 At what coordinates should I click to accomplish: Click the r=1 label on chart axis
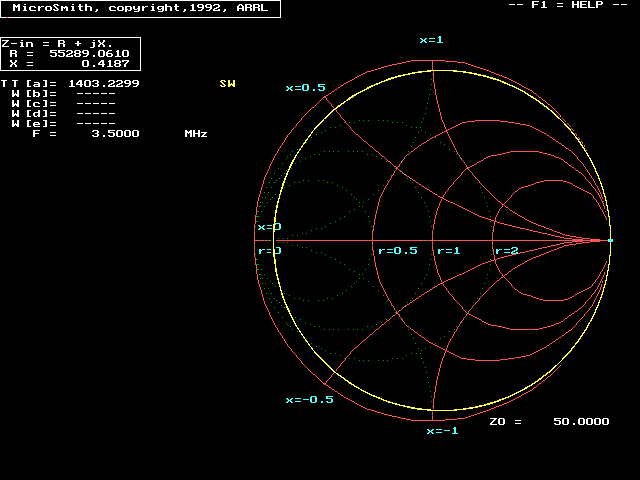click(x=447, y=251)
